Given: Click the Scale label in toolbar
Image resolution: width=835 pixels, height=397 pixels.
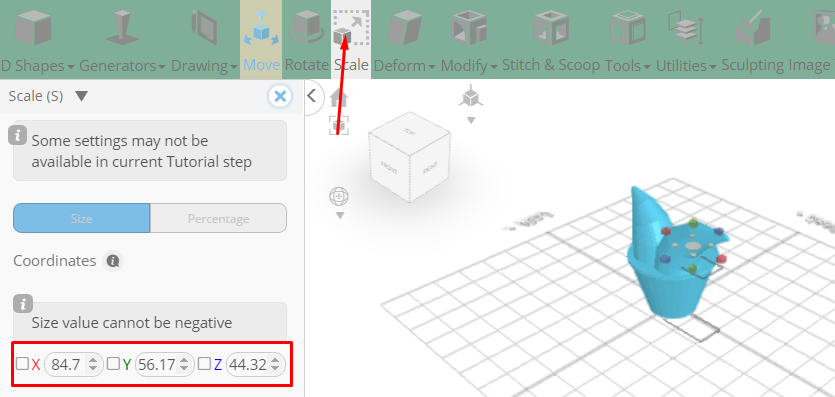Looking at the screenshot, I should tap(351, 65).
